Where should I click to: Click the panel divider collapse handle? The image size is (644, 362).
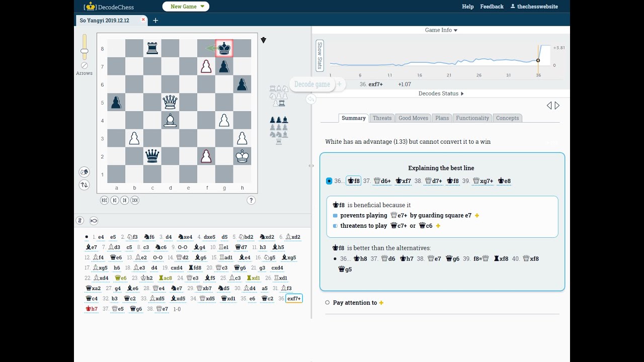(311, 165)
